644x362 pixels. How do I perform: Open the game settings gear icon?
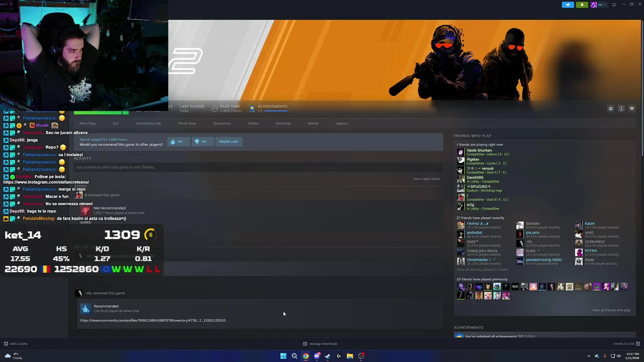click(611, 109)
